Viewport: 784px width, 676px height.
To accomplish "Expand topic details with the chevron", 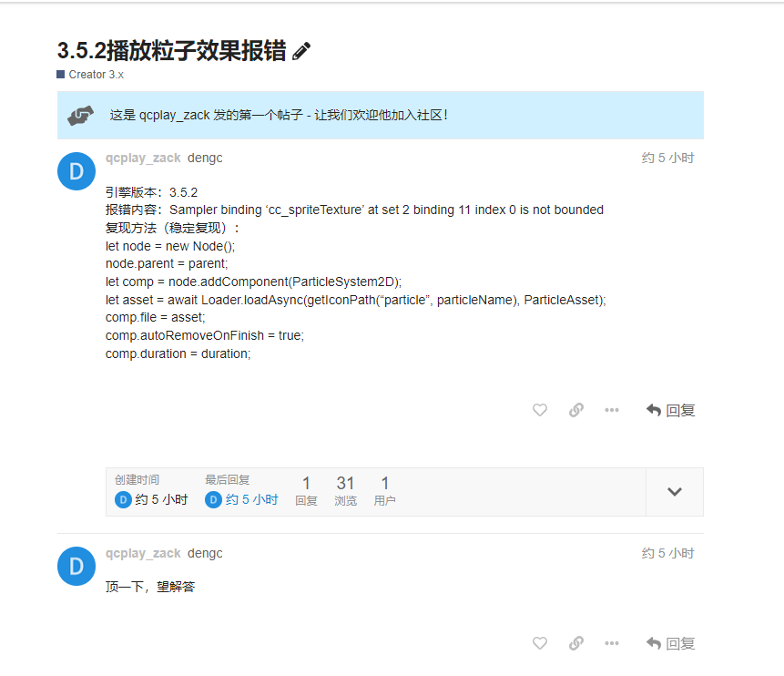I will pyautogui.click(x=675, y=492).
